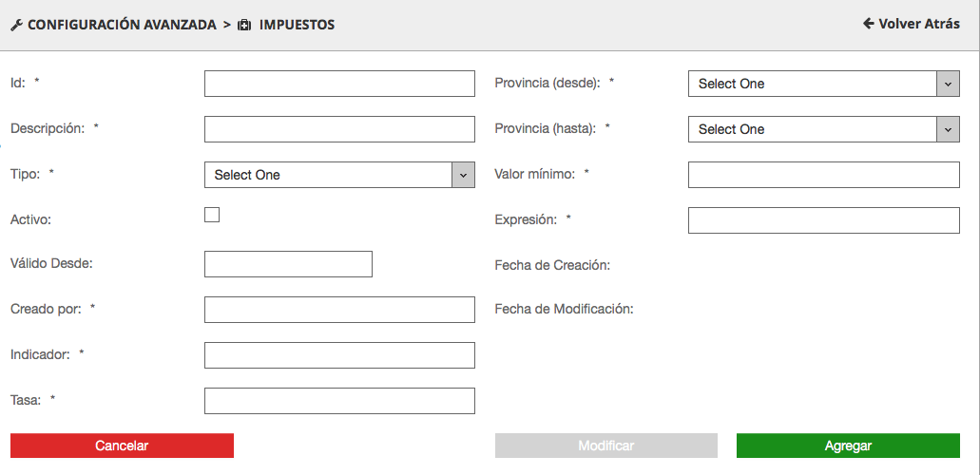Click the Impuestos briefcase icon in breadcrumb
Viewport: 980px width, 475px height.
(244, 25)
